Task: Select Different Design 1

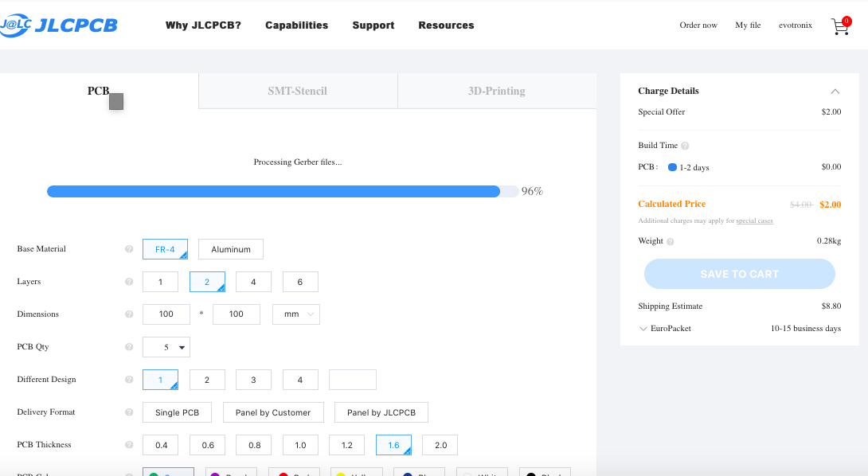Action: (x=161, y=380)
